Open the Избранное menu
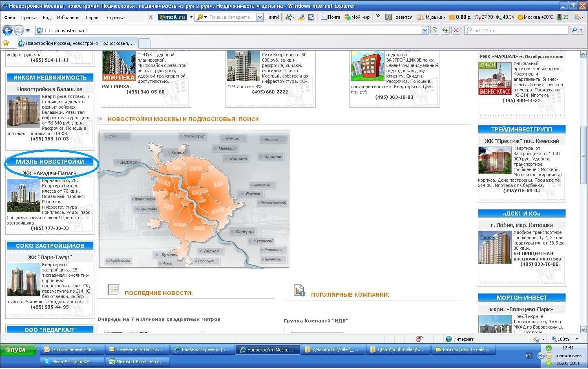588x369 pixels. coord(68,18)
